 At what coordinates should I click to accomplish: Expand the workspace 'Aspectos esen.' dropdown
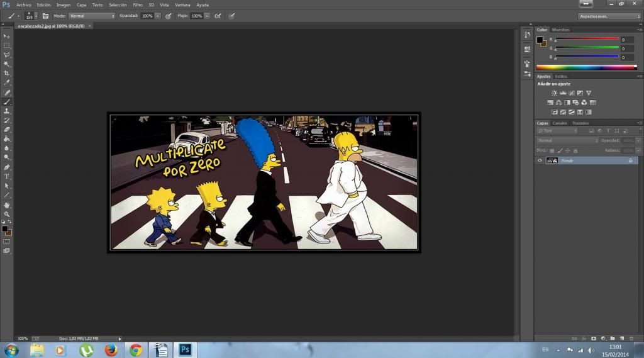(609, 16)
